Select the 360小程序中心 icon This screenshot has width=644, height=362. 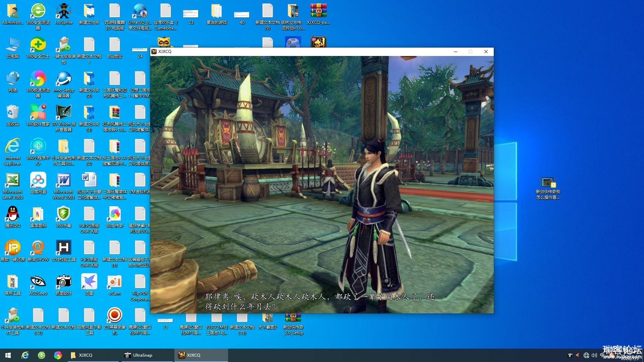(x=38, y=152)
